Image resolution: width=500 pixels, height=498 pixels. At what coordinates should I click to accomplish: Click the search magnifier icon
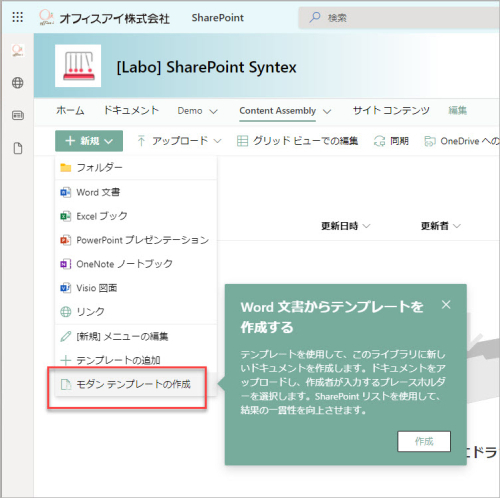[x=315, y=17]
